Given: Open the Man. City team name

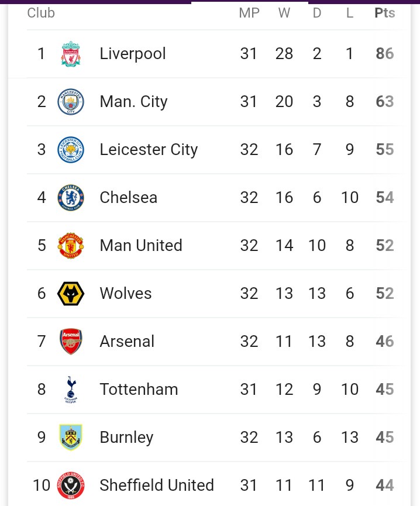Looking at the screenshot, I should (133, 102).
